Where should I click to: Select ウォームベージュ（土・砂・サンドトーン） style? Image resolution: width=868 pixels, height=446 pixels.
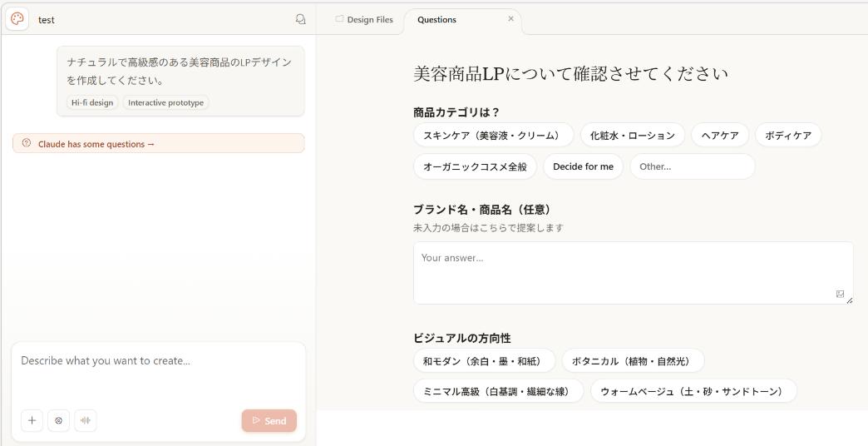tap(693, 391)
